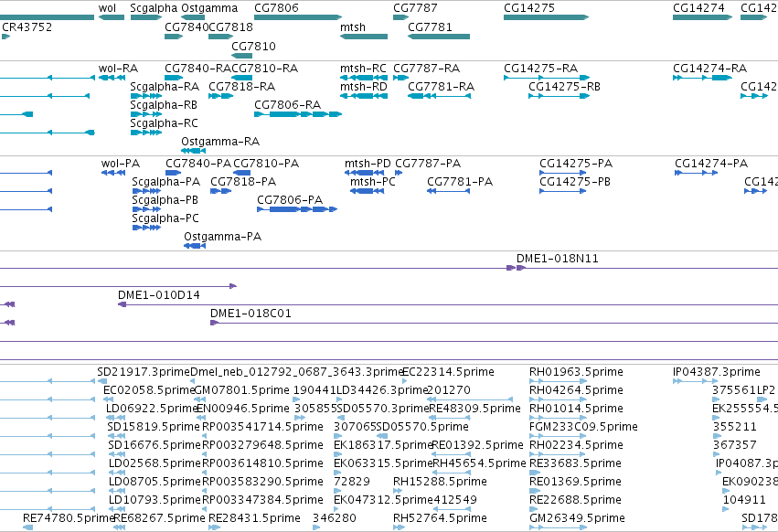This screenshot has width=778, height=532.
Task: Click the Ostgamma-PA protein
Action: point(195,246)
